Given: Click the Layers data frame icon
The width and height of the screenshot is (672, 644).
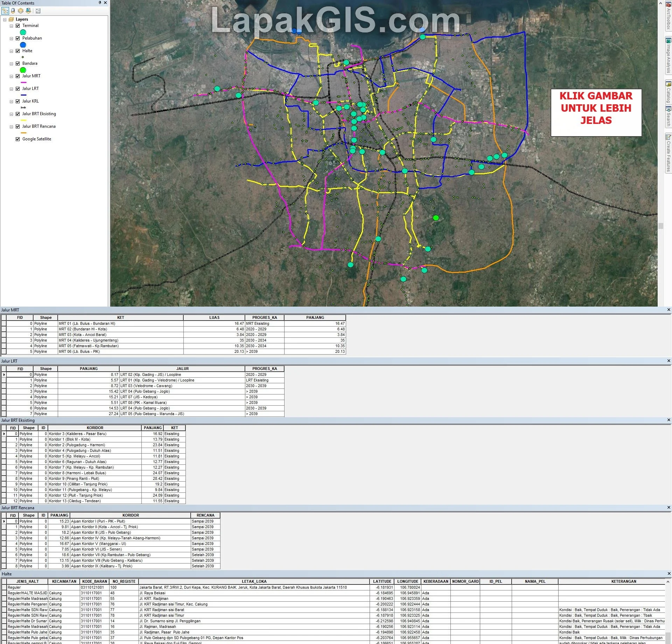Looking at the screenshot, I should point(12,19).
